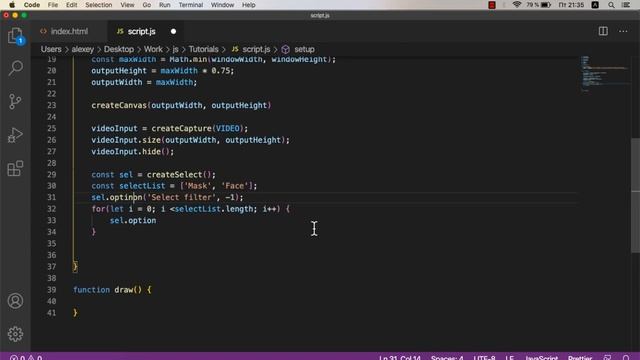Open the Search view icon
The width and height of the screenshot is (640, 360).
[x=15, y=68]
